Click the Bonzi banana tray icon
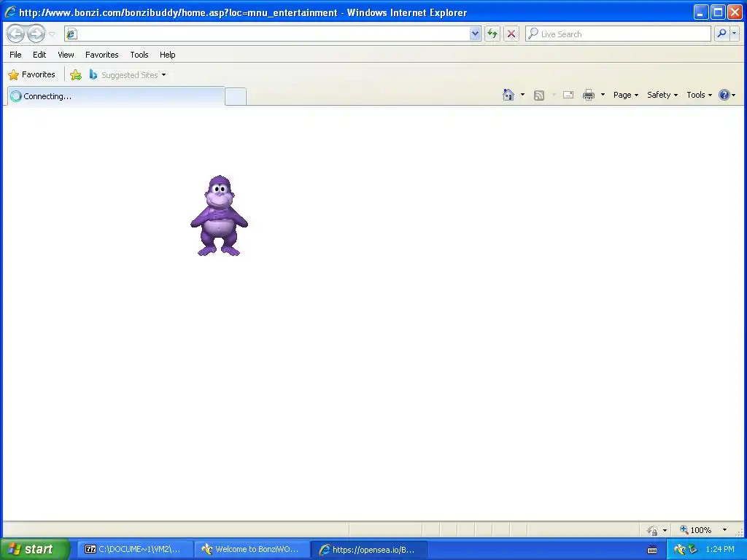 point(680,550)
